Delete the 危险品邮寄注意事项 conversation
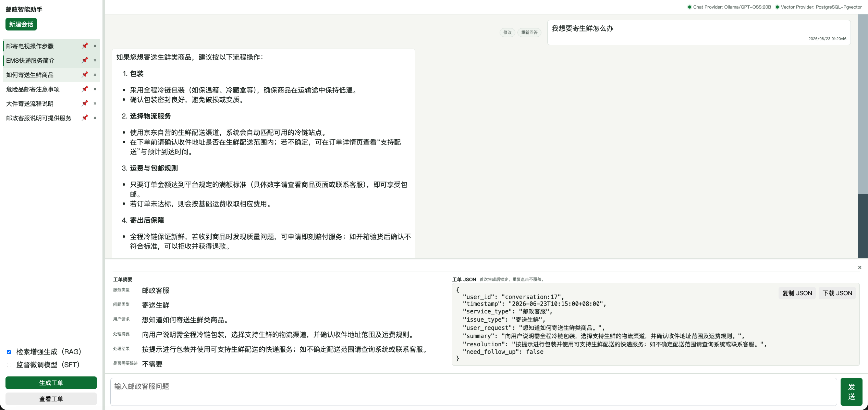 tap(95, 89)
